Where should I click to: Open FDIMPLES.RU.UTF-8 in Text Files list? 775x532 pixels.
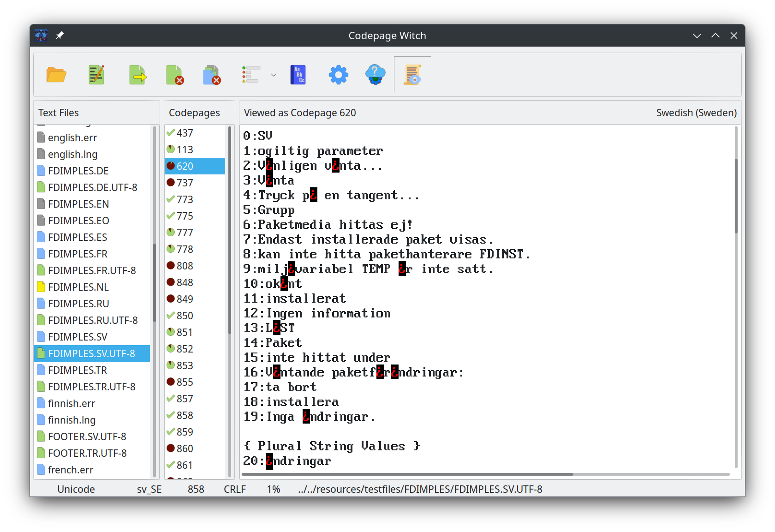[92, 320]
